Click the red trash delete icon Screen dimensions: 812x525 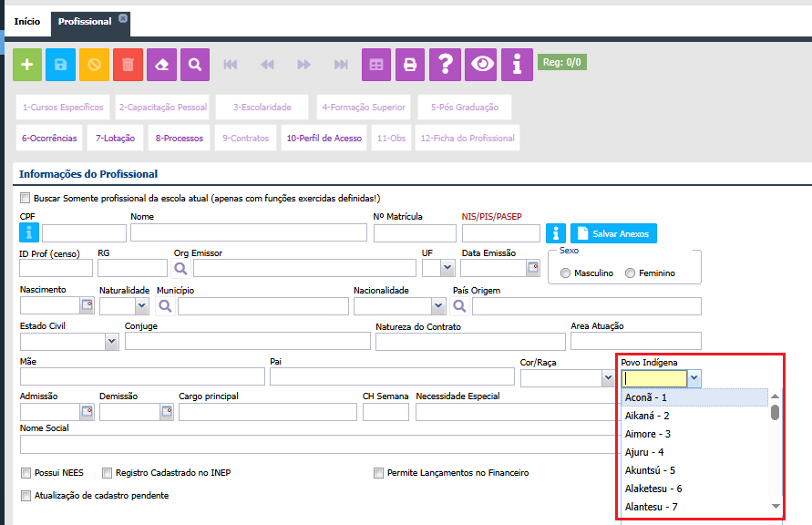[128, 65]
